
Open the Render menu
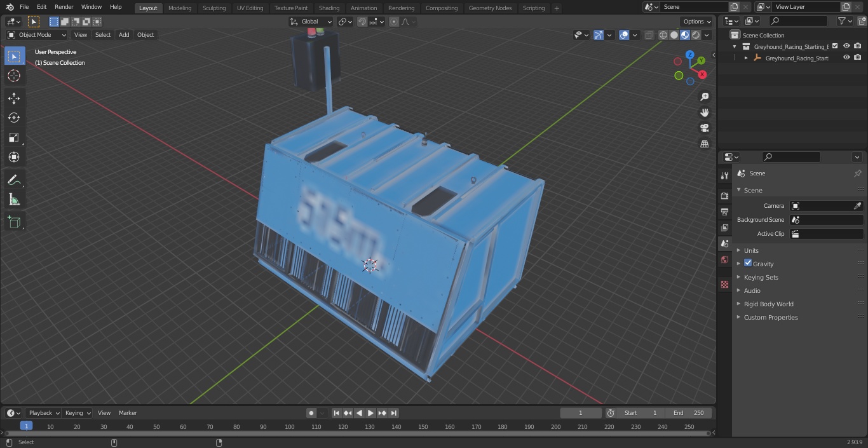[x=64, y=7]
